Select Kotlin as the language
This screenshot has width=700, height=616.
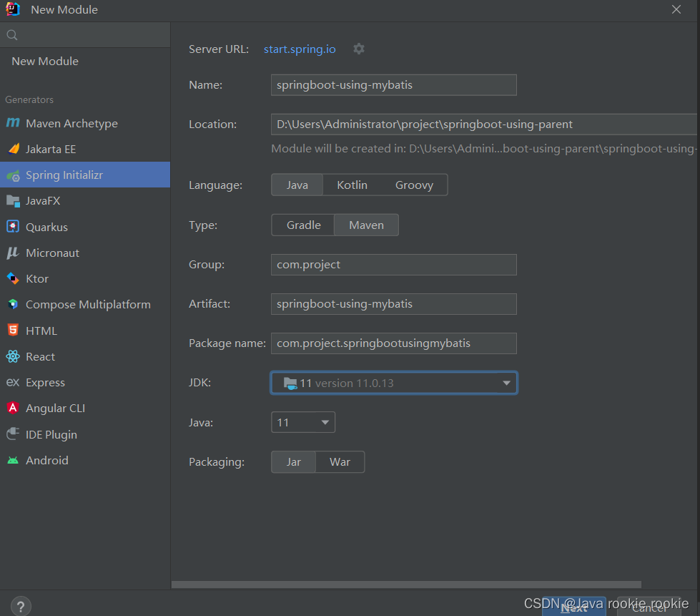(352, 185)
